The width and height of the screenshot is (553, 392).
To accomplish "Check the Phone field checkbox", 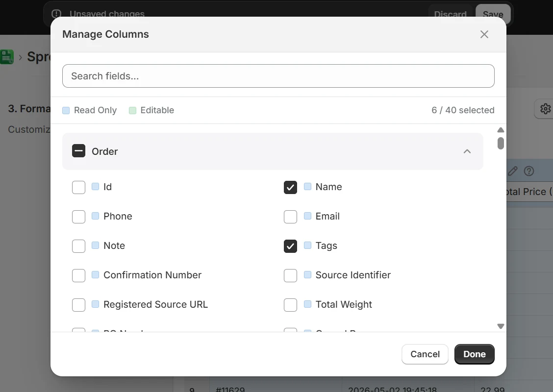I will [78, 217].
